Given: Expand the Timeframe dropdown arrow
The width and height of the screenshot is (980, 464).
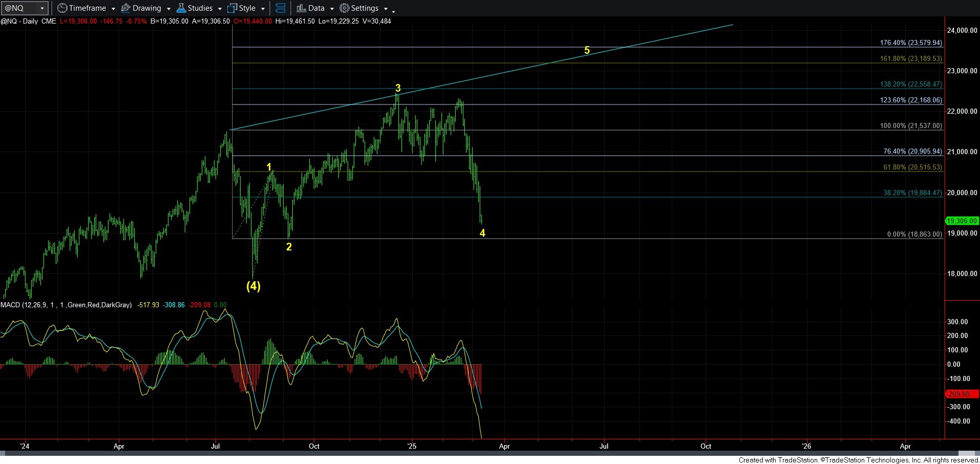Looking at the screenshot, I should point(113,9).
